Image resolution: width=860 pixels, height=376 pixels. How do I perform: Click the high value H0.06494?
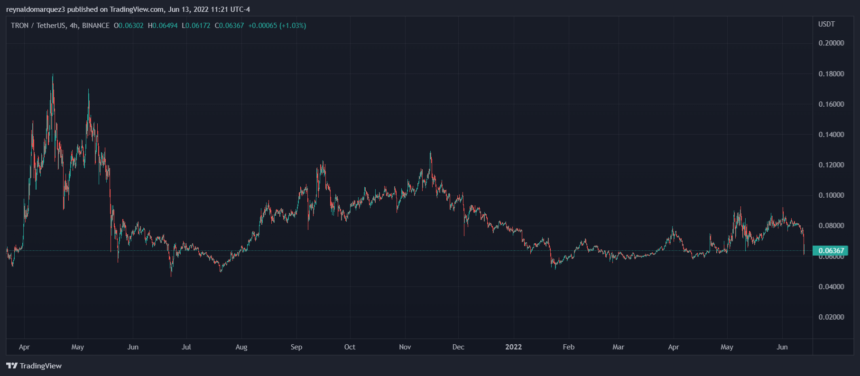[x=162, y=25]
